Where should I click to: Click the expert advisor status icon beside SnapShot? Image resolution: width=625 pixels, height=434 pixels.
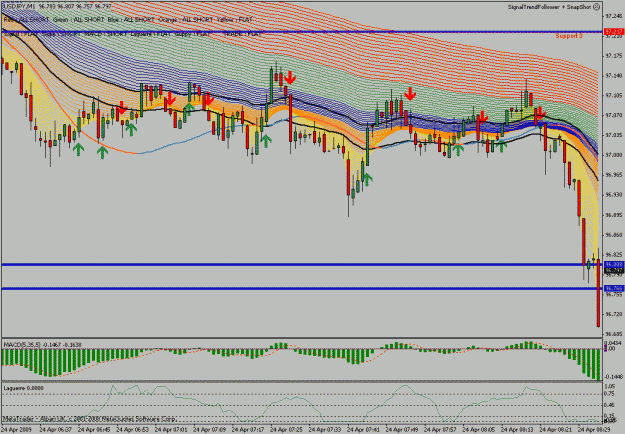pos(596,7)
